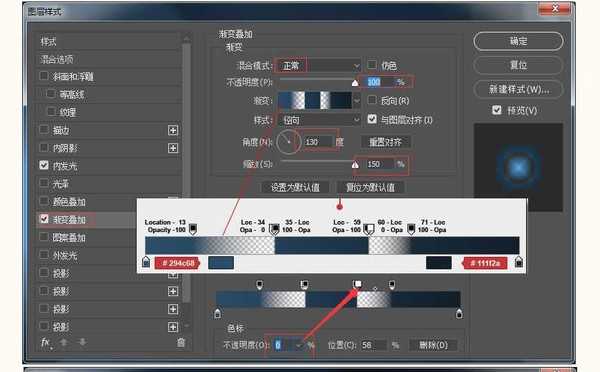Enable the 外发光 checkbox
This screenshot has height=372, width=600.
44,255
